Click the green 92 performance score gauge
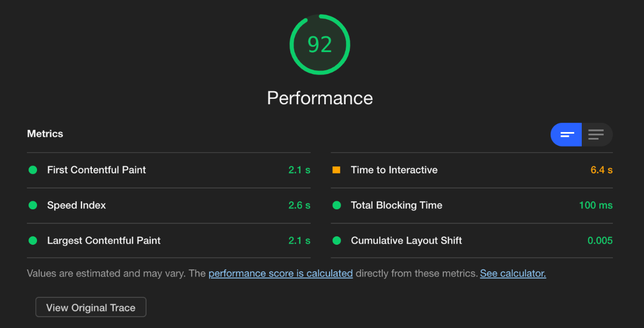The height and width of the screenshot is (328, 644). click(320, 45)
